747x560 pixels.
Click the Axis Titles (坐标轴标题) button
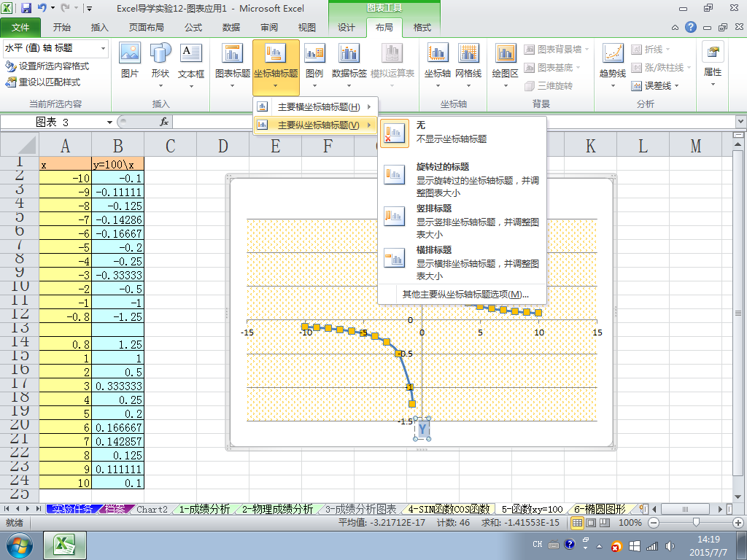(276, 66)
